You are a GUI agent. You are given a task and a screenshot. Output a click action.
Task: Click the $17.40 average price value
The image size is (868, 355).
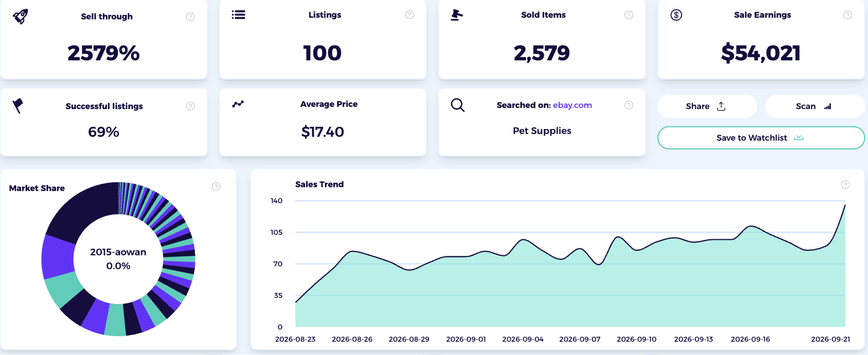point(323,132)
